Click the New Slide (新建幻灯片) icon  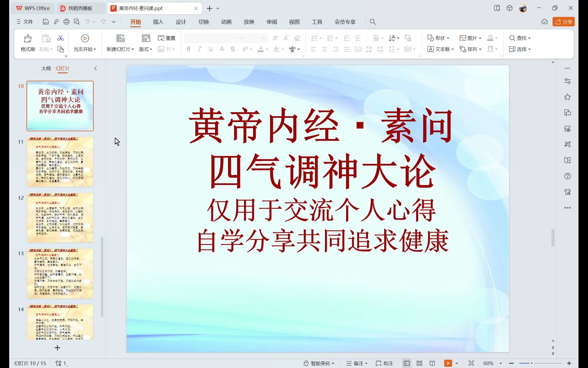[120, 38]
